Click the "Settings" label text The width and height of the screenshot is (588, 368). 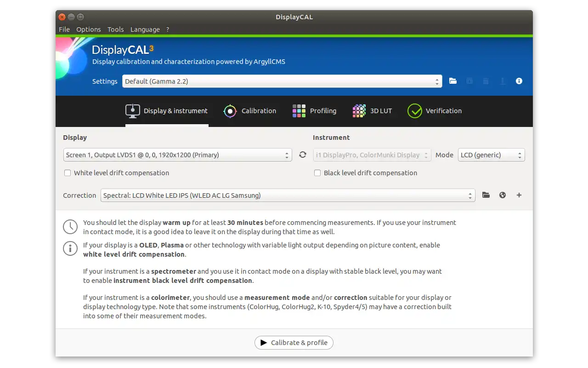pyautogui.click(x=105, y=81)
